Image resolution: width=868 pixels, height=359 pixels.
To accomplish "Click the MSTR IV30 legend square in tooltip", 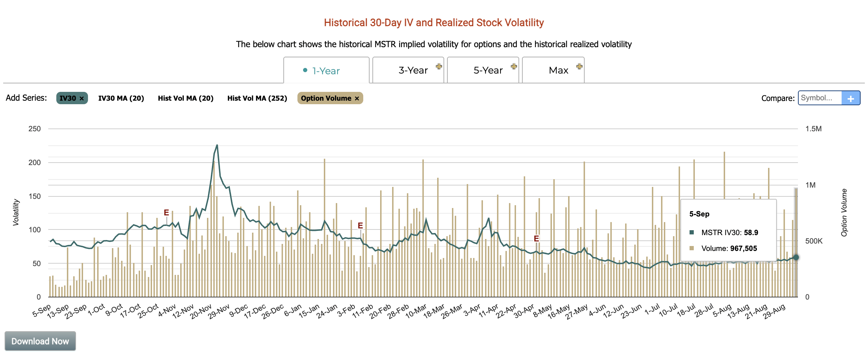I will 691,233.
